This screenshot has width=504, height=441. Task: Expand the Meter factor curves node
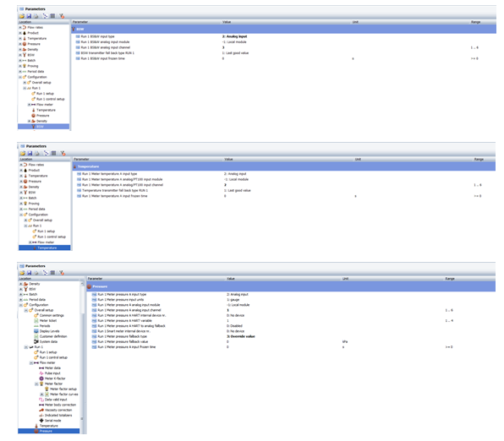pos(41,394)
